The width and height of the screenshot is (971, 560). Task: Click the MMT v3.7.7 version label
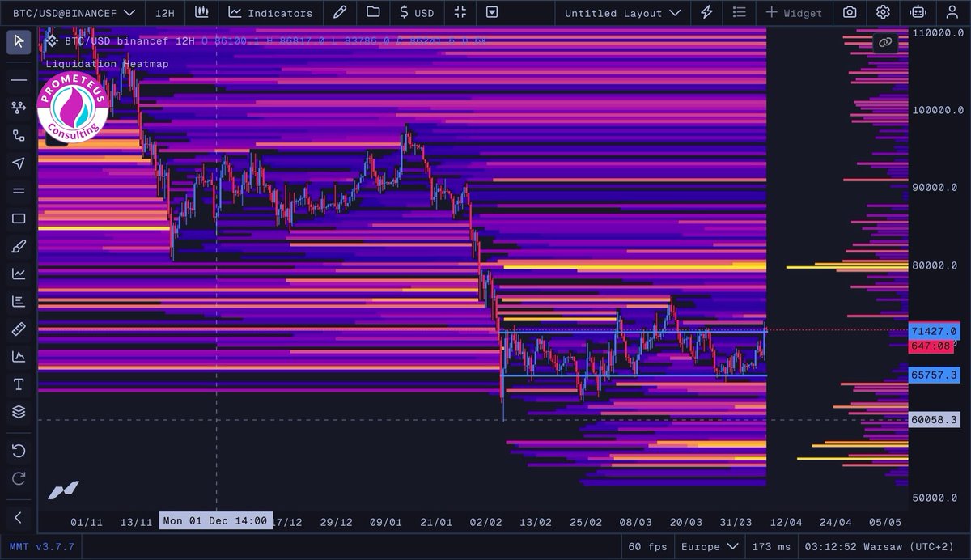[x=42, y=547]
